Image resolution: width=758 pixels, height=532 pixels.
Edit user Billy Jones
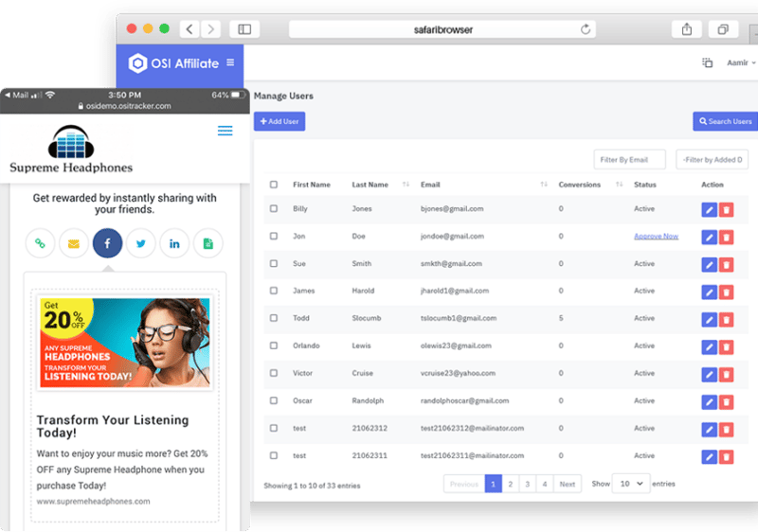point(709,210)
